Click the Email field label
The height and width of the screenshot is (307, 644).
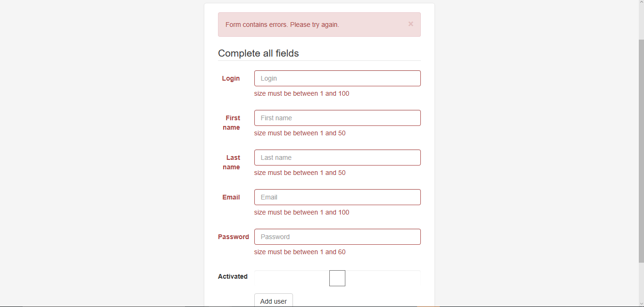click(x=231, y=197)
